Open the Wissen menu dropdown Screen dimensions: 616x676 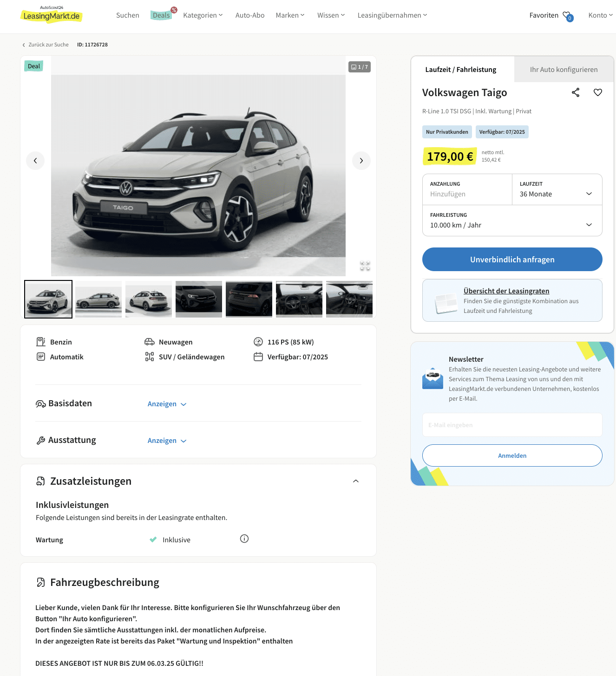coord(331,15)
